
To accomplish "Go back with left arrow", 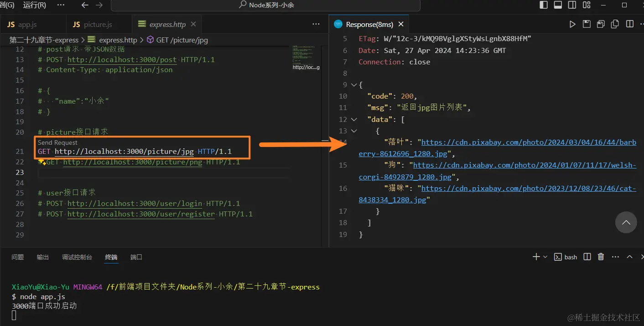I will point(85,5).
